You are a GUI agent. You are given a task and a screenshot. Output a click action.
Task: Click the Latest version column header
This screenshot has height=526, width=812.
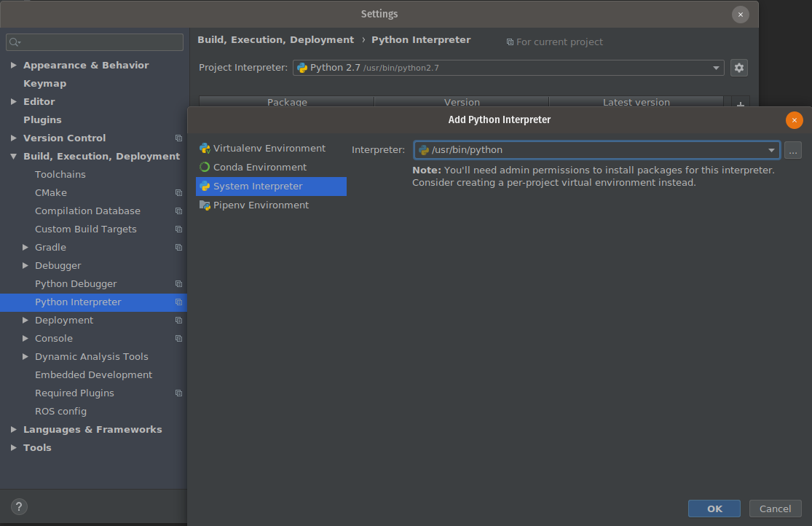(636, 102)
